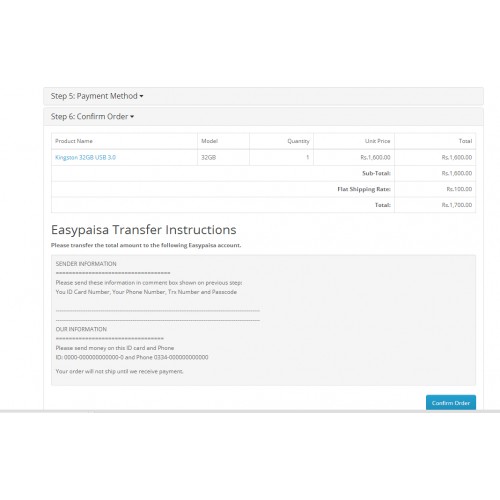
Task: Click the Quantity column header
Action: (298, 141)
